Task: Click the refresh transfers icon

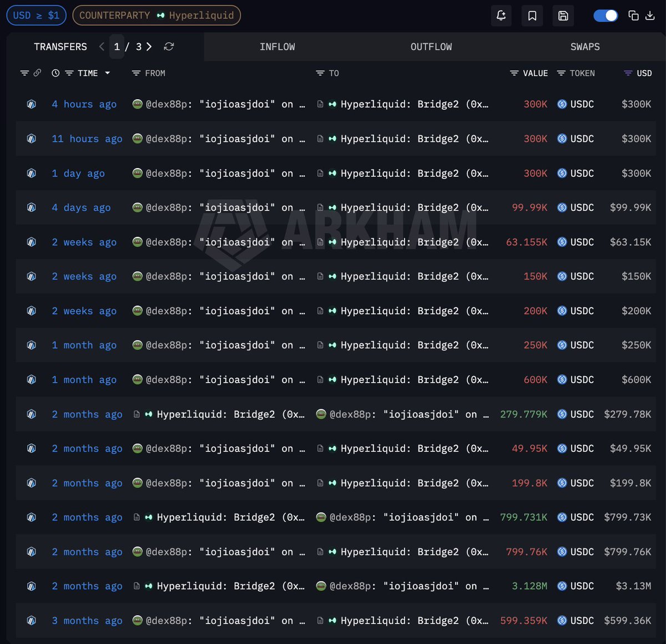Action: point(169,47)
